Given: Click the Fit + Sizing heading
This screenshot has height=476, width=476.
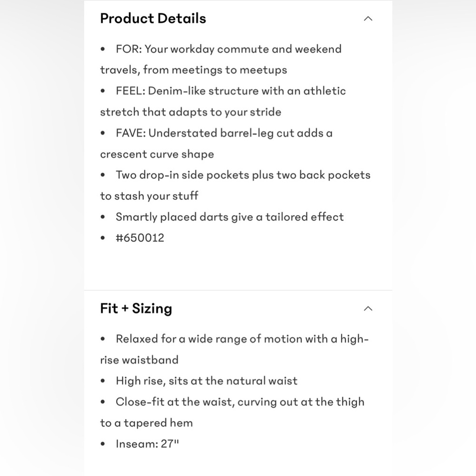Looking at the screenshot, I should pos(136,308).
